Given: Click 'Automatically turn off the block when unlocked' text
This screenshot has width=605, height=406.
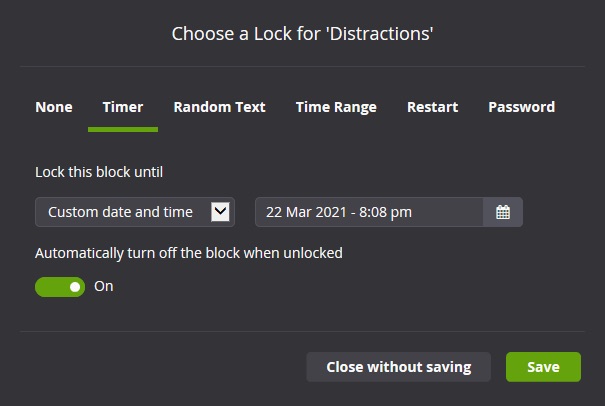Looking at the screenshot, I should pyautogui.click(x=189, y=253).
